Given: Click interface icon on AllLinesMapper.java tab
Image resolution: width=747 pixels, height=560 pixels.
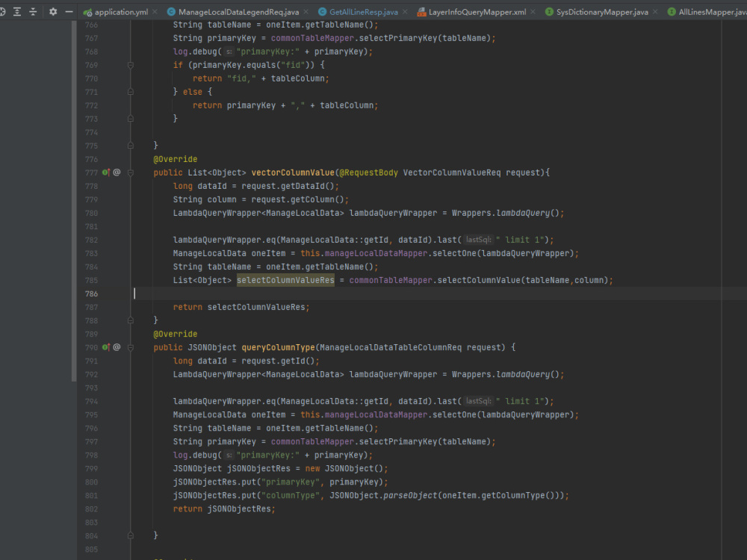Looking at the screenshot, I should coord(672,12).
